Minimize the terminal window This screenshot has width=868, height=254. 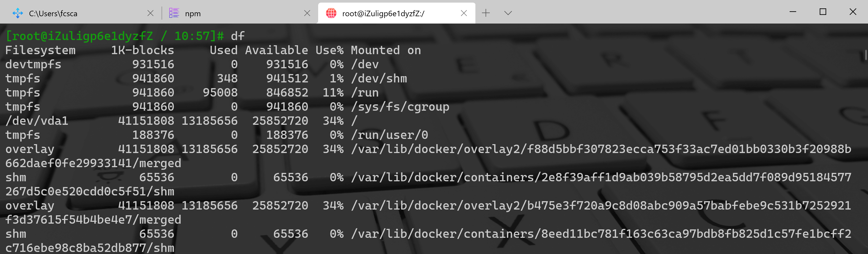click(793, 12)
